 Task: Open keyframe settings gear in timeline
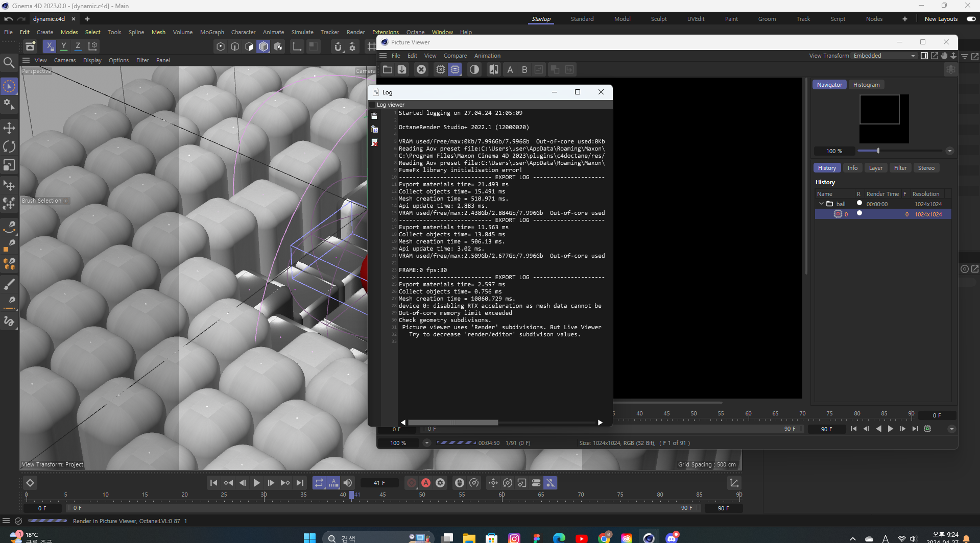[x=440, y=483]
